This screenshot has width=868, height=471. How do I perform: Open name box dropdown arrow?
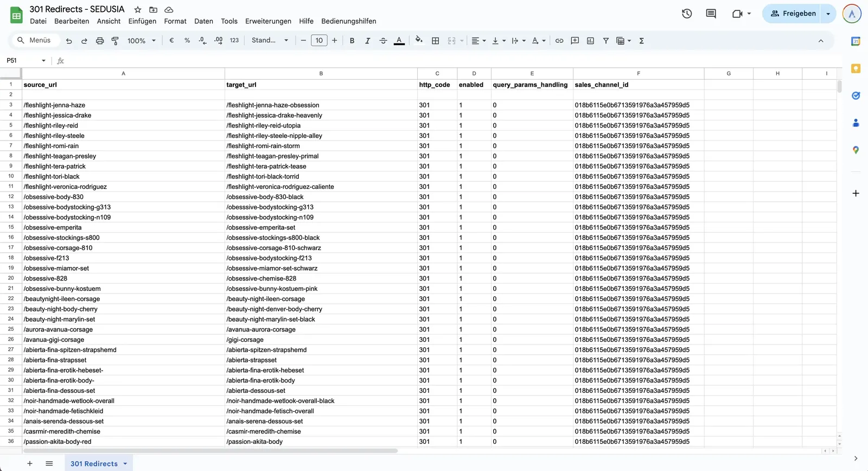pos(43,61)
